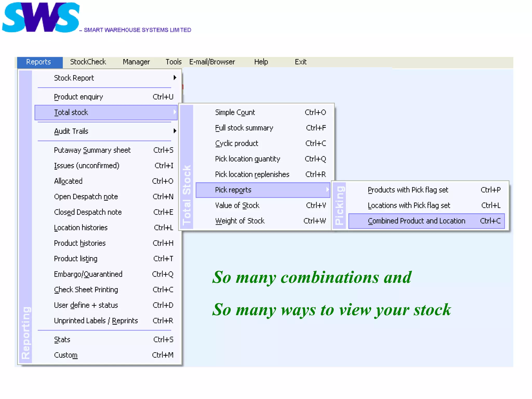The image size is (532, 399).
Task: Select Issues (unconfirmed)
Action: pyautogui.click(x=106, y=166)
